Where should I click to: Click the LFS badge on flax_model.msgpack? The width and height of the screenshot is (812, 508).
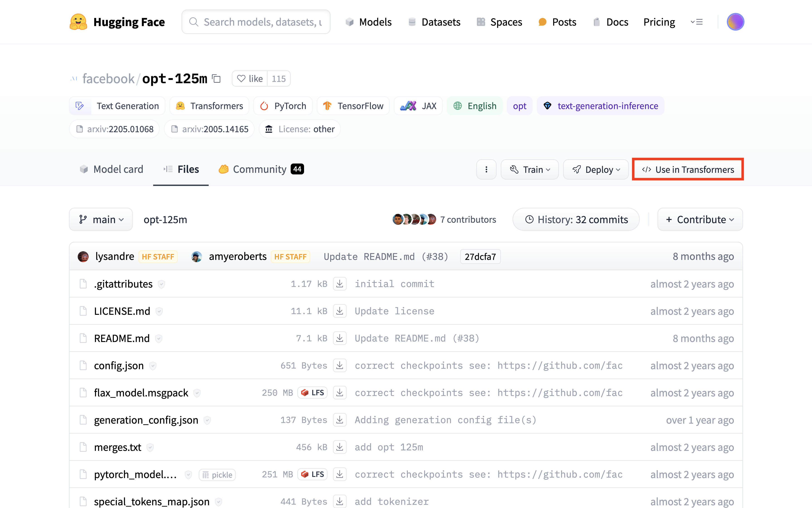tap(312, 393)
